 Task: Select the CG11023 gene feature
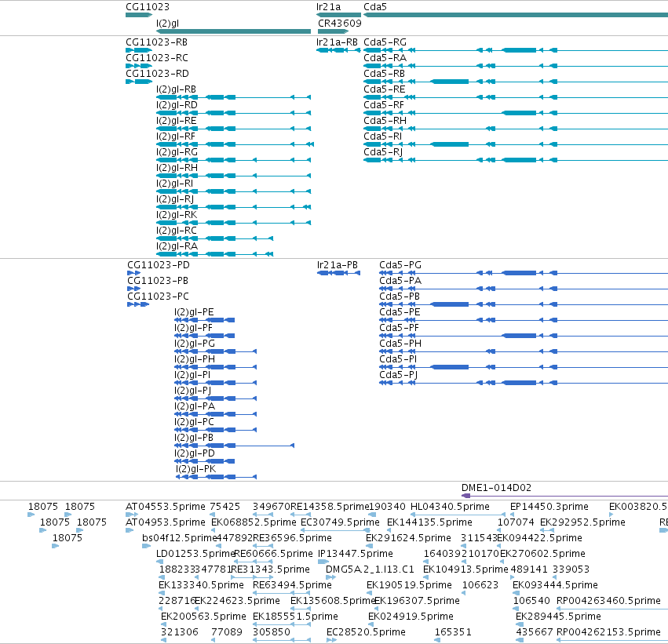click(x=139, y=15)
